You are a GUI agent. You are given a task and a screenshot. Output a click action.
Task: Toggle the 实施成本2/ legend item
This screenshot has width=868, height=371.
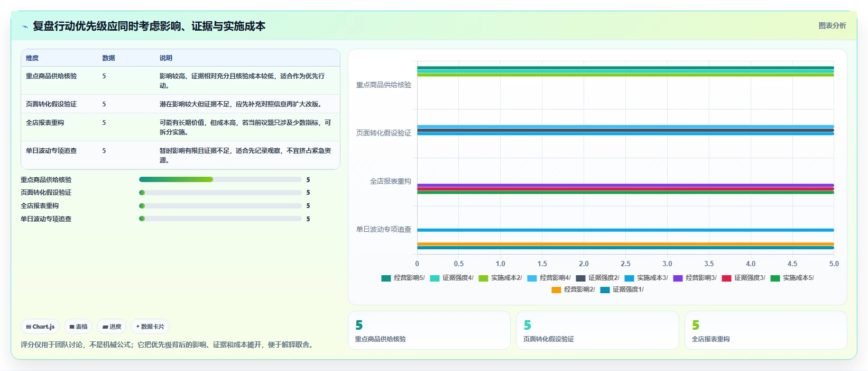click(x=500, y=278)
